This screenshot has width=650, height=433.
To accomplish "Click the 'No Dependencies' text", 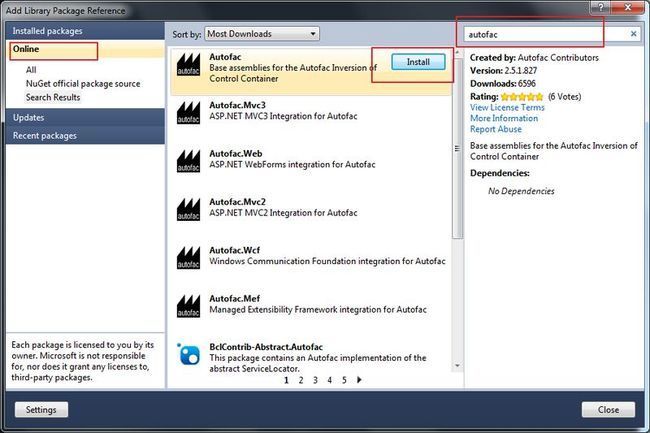I will point(521,191).
